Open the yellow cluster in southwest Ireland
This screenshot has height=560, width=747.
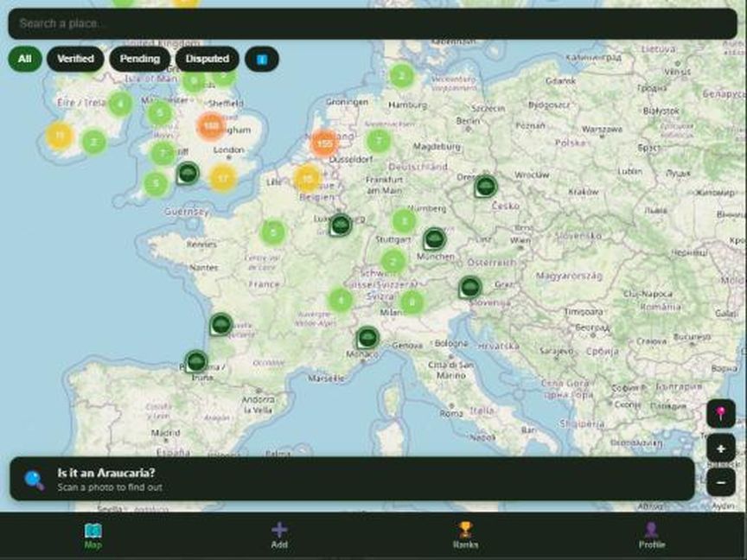tap(60, 136)
